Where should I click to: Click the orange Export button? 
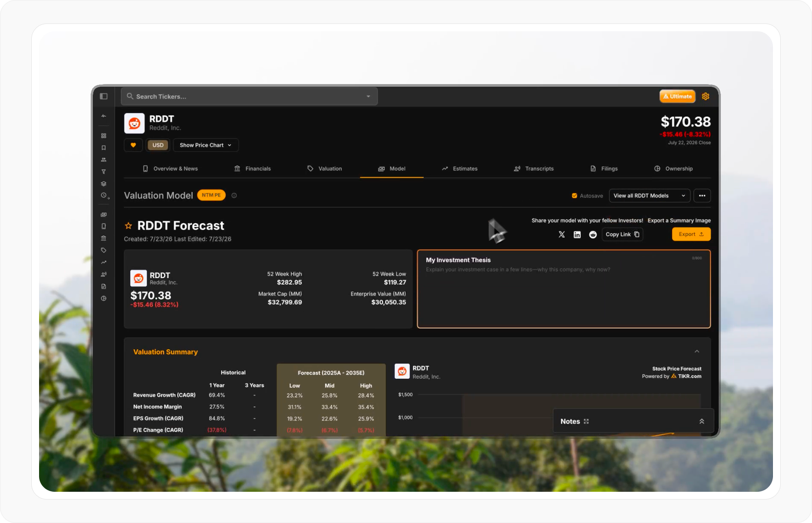click(x=691, y=234)
